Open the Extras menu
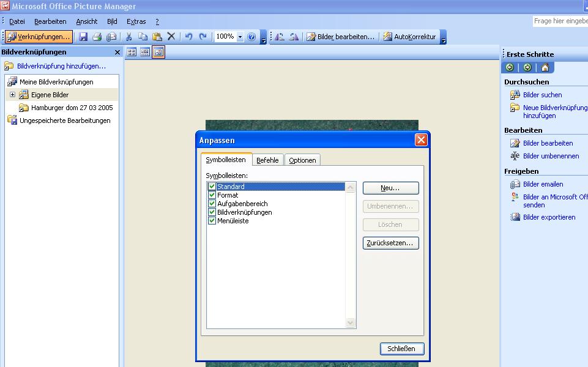This screenshot has height=367, width=588. coord(136,21)
